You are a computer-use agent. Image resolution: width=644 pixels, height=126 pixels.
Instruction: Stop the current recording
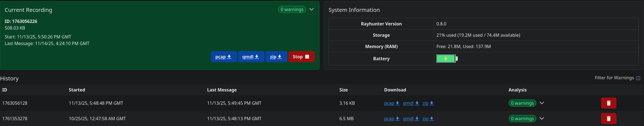301,57
